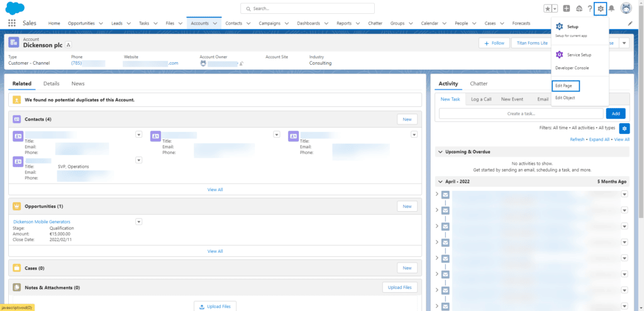Click the Titan Forms Lite button
This screenshot has width=644, height=311.
[532, 43]
